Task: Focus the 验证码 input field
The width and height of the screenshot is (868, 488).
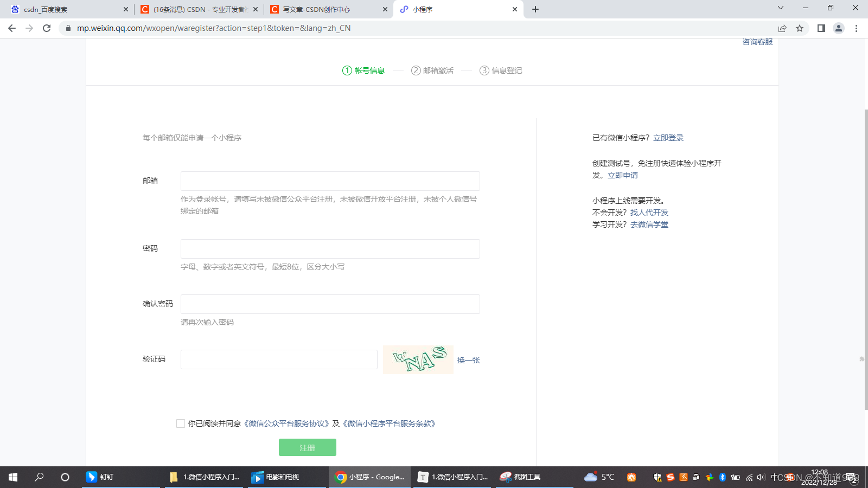Action: point(279,359)
